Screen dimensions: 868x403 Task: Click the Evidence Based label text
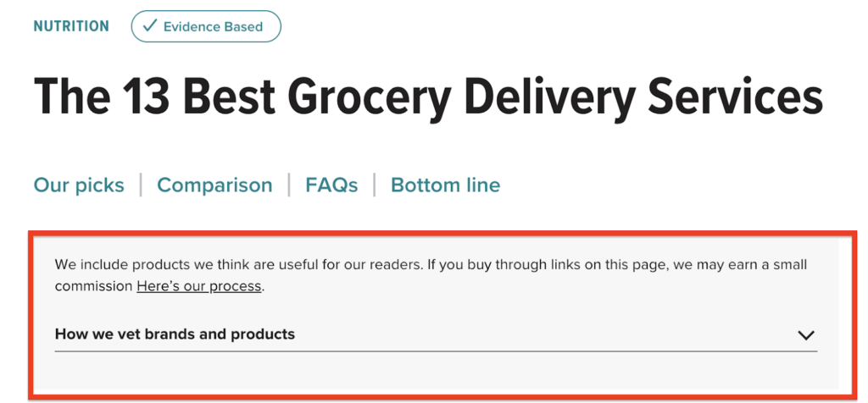point(213,26)
